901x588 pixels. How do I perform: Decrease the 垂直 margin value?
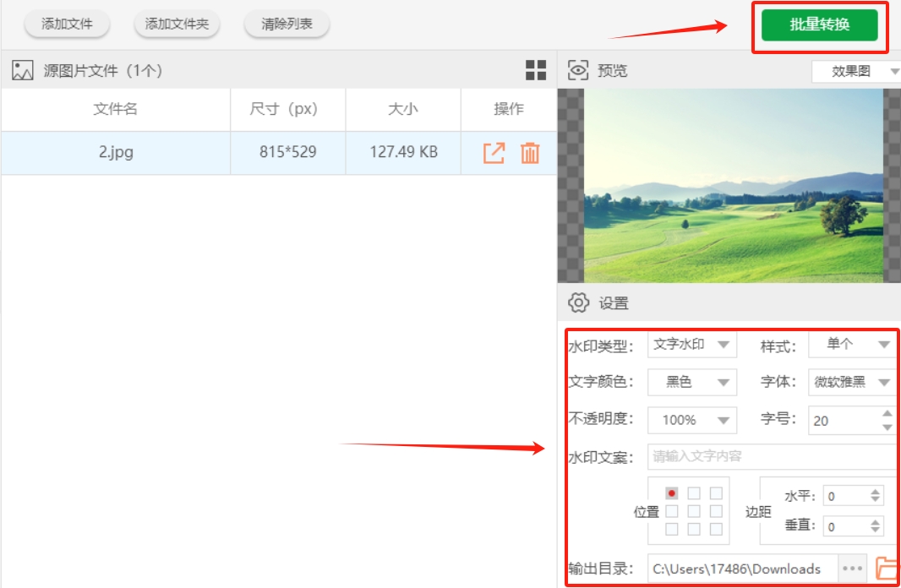[875, 530]
